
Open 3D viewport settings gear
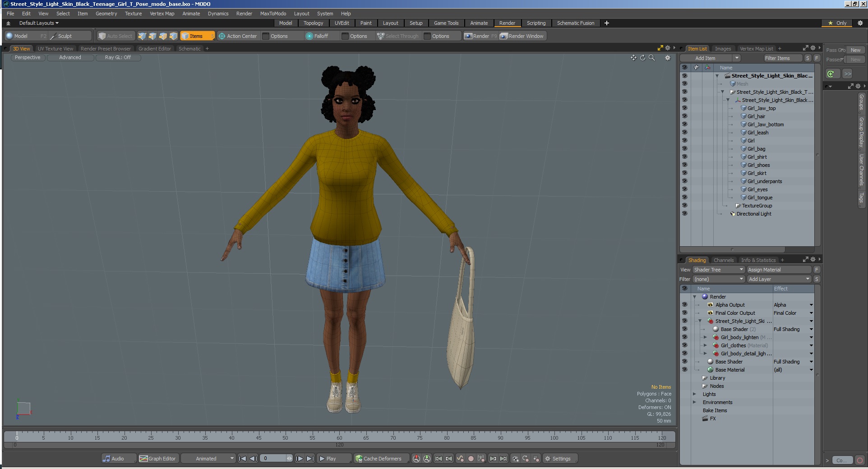(x=668, y=58)
